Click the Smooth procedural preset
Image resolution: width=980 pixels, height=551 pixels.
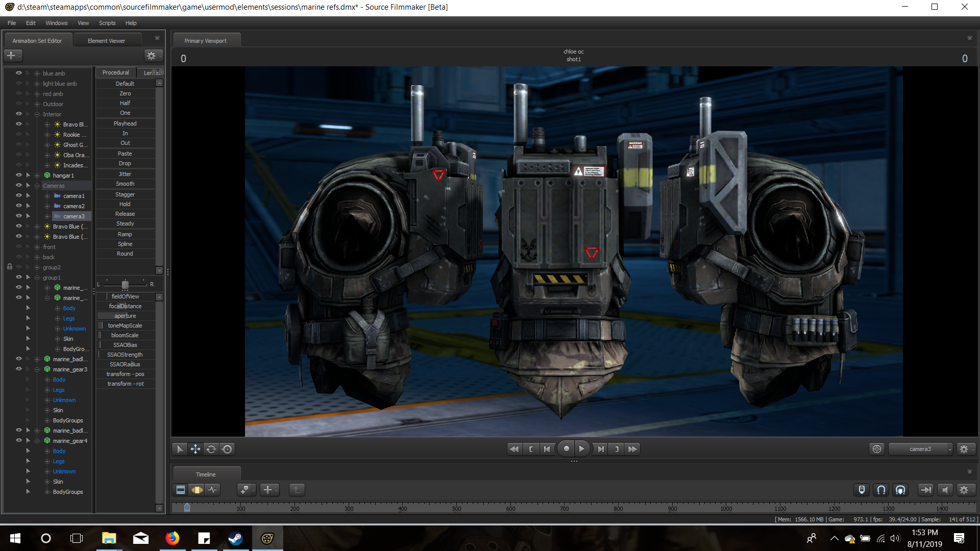click(x=125, y=184)
